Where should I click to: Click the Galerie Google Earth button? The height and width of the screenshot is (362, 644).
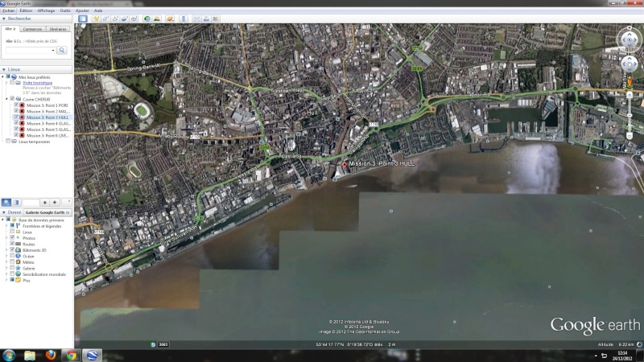click(x=47, y=212)
